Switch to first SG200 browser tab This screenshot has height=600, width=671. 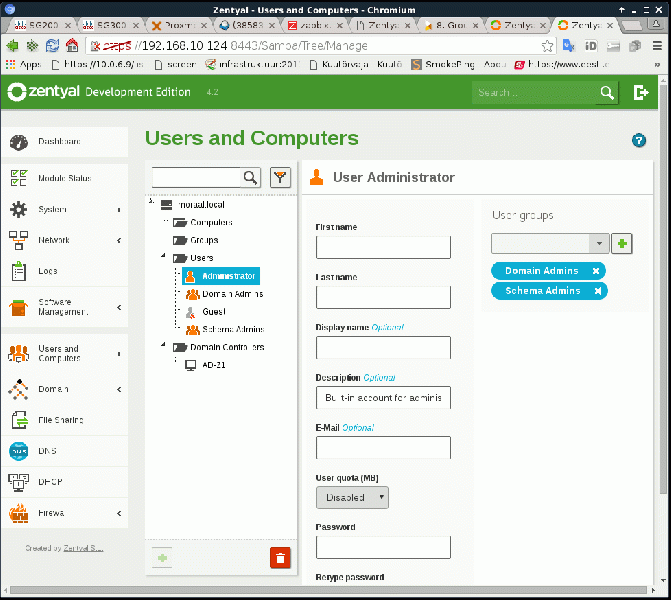42,26
